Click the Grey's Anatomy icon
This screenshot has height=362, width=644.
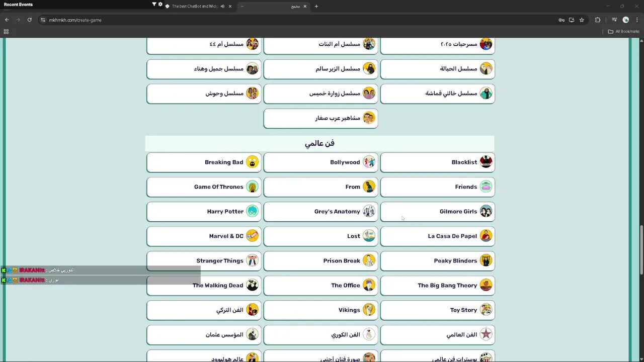(369, 211)
